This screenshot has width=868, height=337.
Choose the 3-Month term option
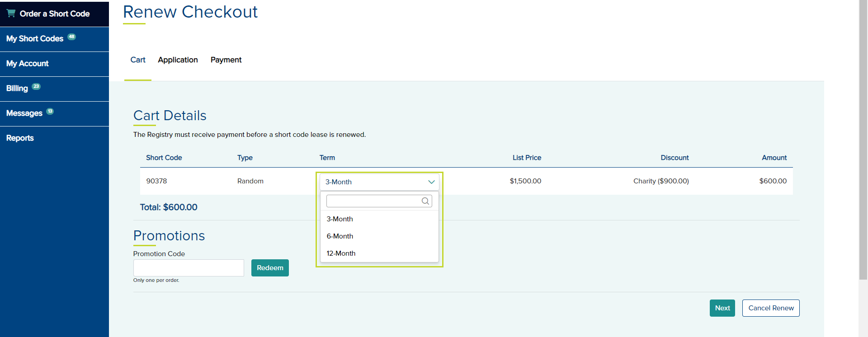tap(340, 219)
